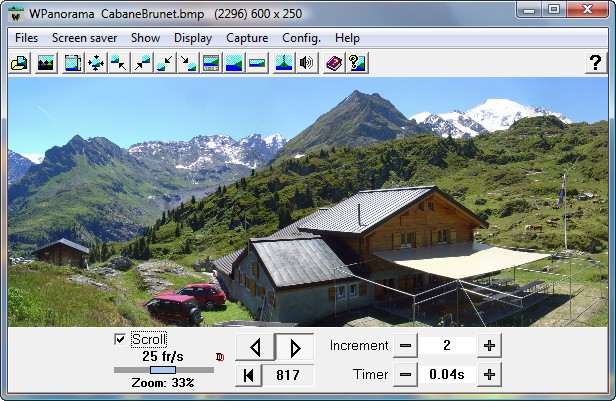Open the Help menu
The height and width of the screenshot is (401, 616).
click(347, 38)
